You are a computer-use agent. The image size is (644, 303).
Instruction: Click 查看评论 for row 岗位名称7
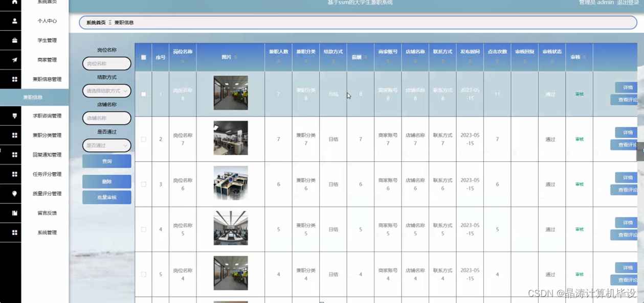pos(625,145)
